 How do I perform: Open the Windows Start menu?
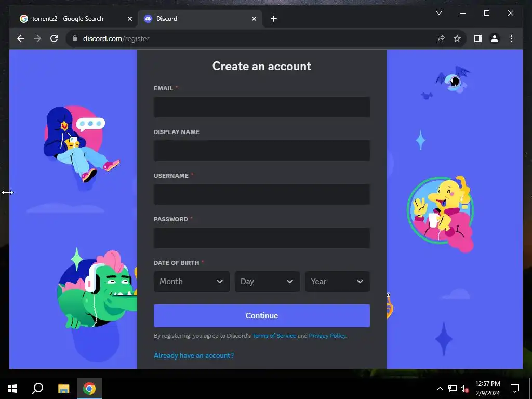click(x=12, y=389)
